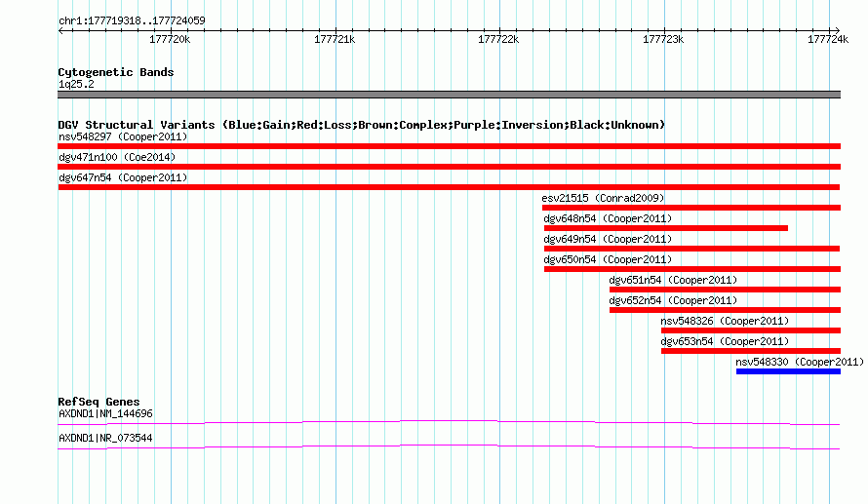Click the 1q25.2 band label
Screen dimensions: 868x504
coord(76,84)
